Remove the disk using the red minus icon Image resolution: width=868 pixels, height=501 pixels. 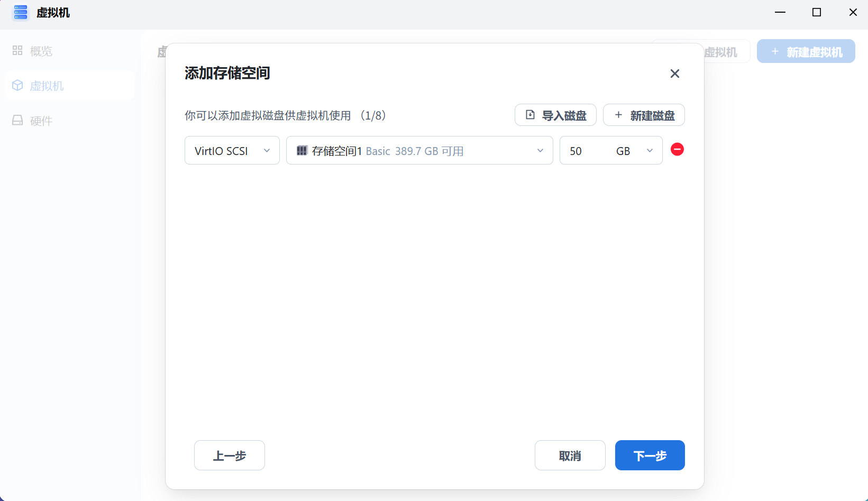(677, 150)
